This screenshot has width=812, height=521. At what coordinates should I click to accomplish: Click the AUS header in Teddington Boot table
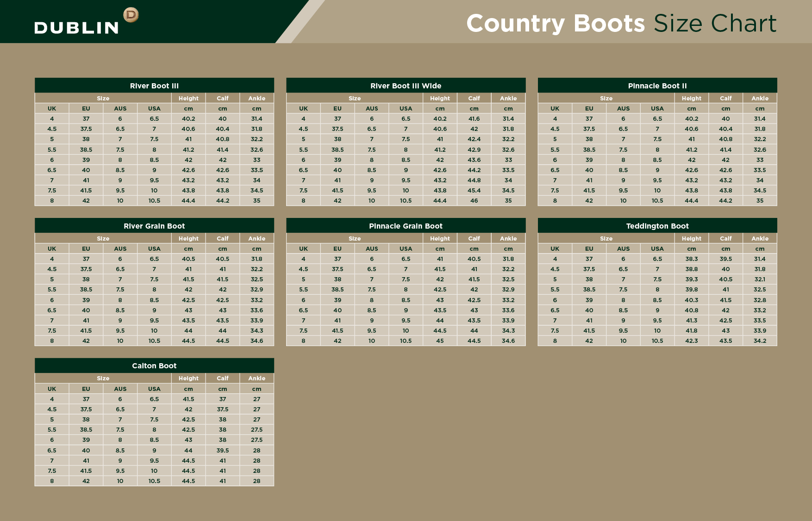pyautogui.click(x=623, y=248)
